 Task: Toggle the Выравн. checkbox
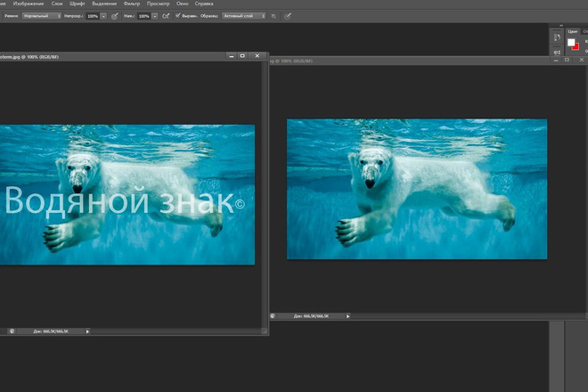[178, 16]
